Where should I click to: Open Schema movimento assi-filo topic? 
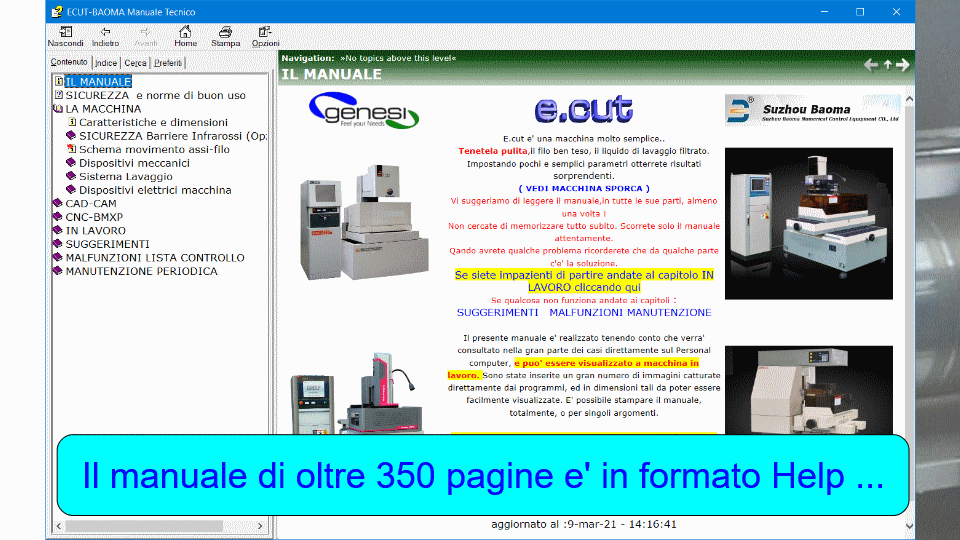pyautogui.click(x=154, y=149)
